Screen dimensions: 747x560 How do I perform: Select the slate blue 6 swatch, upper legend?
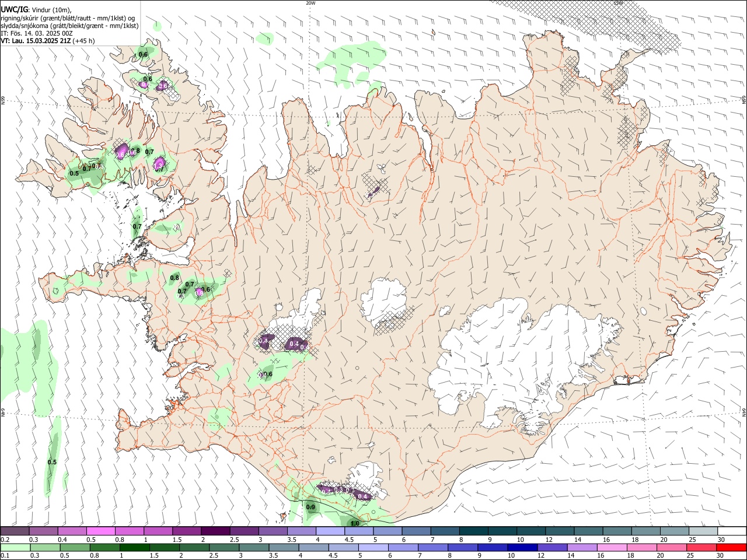(x=415, y=531)
